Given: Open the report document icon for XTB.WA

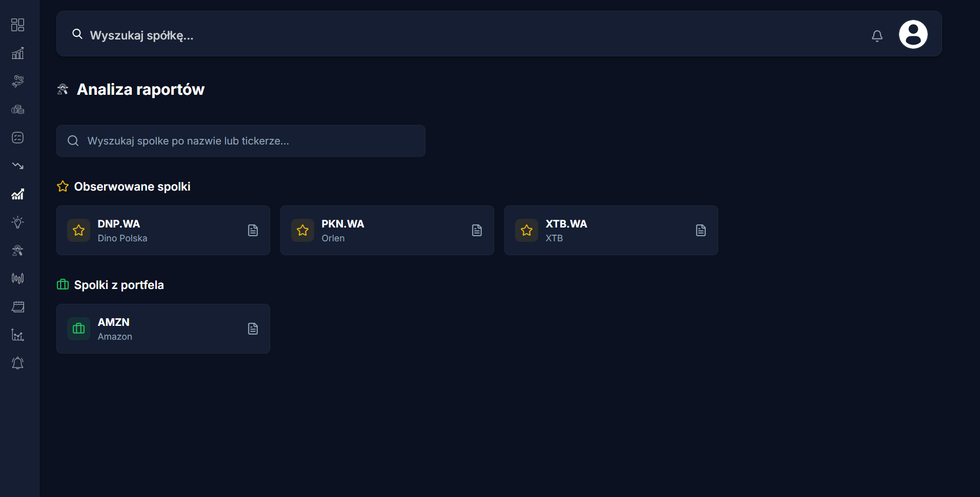Looking at the screenshot, I should [701, 231].
